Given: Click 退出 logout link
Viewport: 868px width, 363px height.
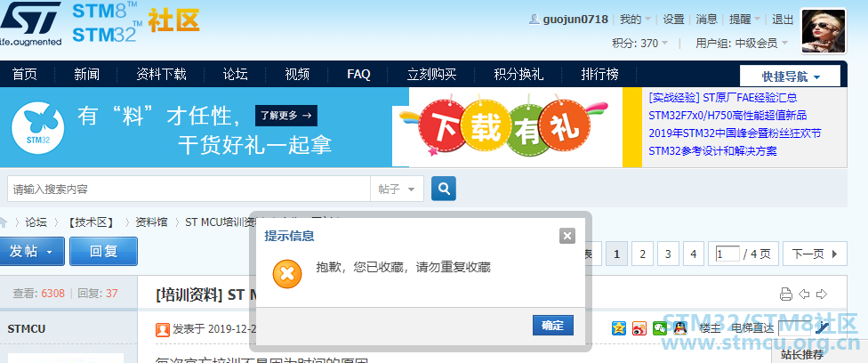Looking at the screenshot, I should [x=783, y=20].
